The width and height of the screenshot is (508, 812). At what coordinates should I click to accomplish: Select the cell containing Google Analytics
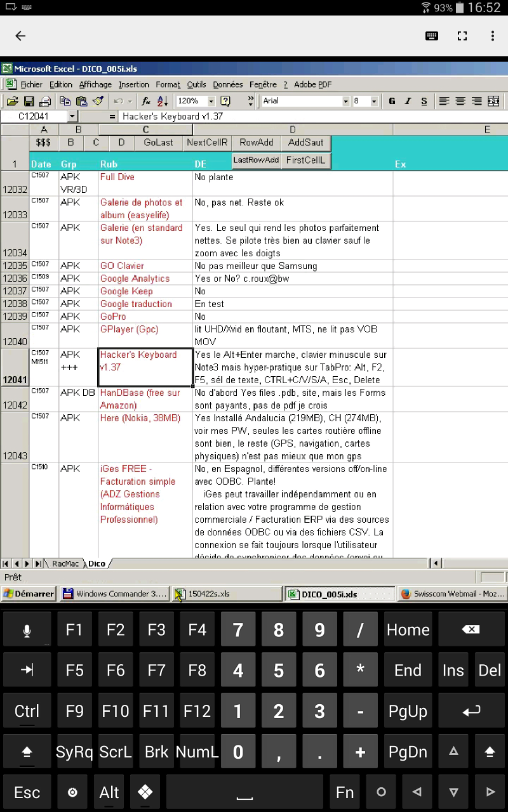pos(145,278)
